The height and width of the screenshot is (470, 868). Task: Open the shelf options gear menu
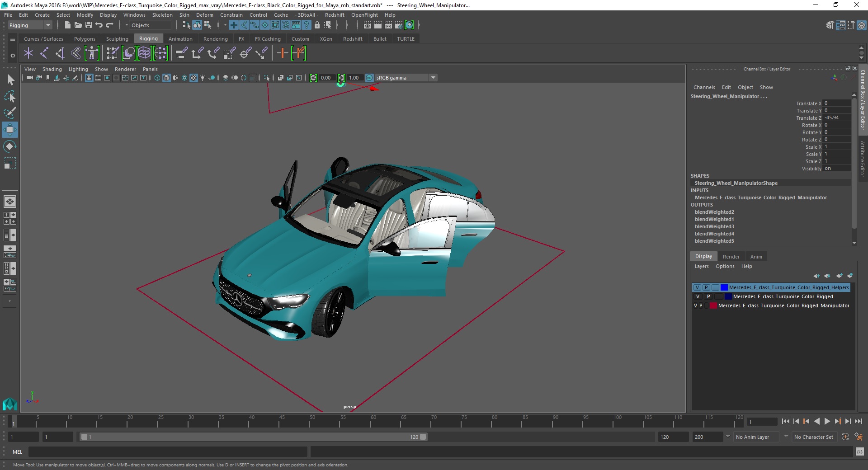(x=13, y=56)
